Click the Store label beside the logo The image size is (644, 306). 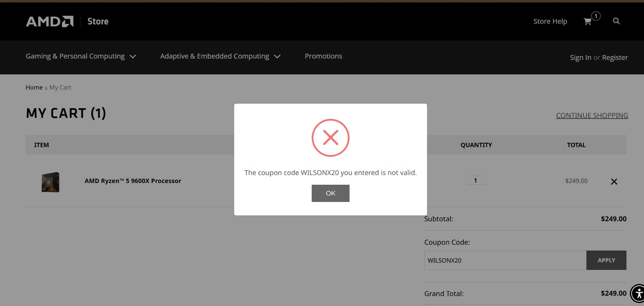[x=98, y=21]
